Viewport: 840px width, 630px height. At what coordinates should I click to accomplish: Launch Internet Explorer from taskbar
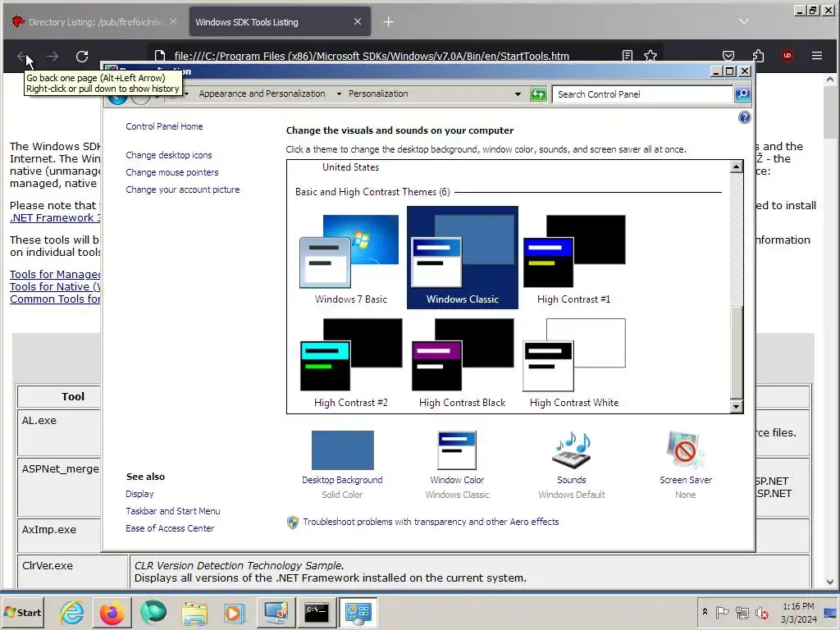72,612
